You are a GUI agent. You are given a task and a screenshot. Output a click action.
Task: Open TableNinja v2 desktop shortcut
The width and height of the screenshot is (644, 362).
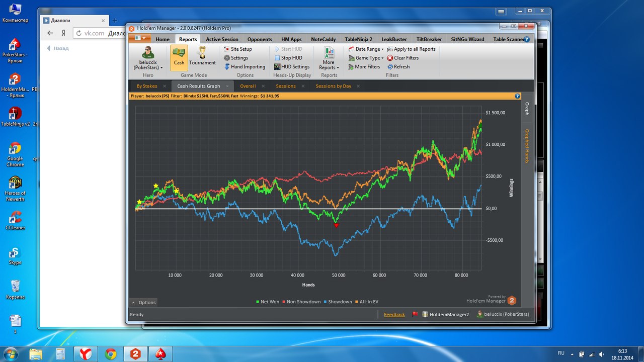(15, 117)
